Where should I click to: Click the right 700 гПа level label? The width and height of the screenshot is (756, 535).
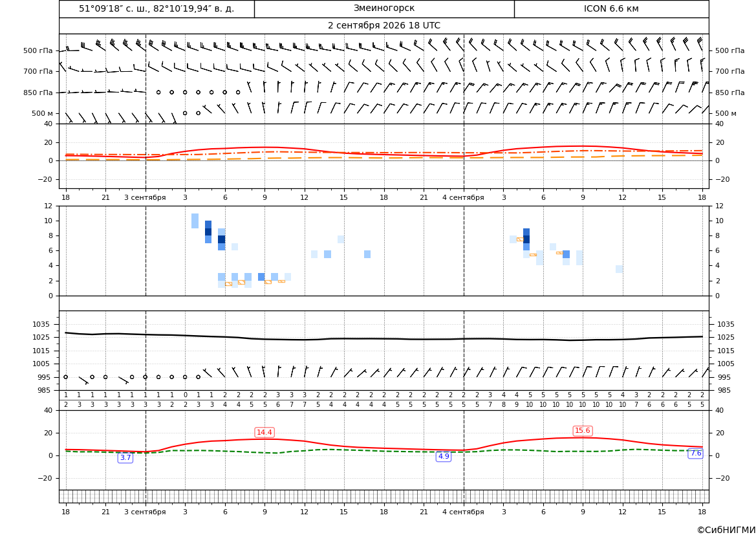click(x=730, y=71)
